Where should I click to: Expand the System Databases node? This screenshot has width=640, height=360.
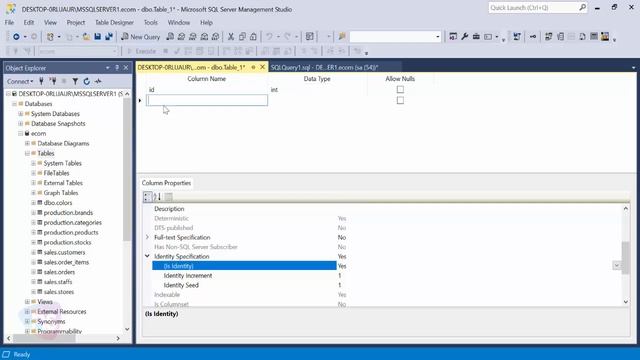click(x=20, y=113)
